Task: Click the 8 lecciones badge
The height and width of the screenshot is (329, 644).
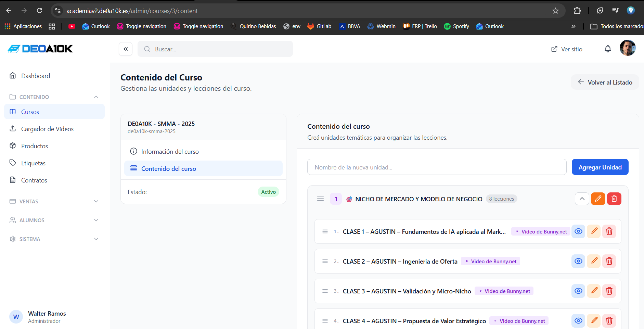Action: click(x=501, y=199)
